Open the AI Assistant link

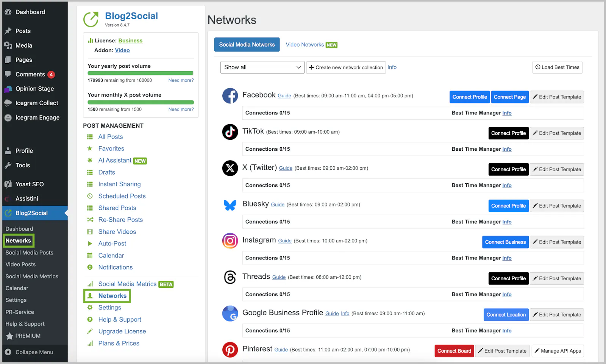point(115,161)
